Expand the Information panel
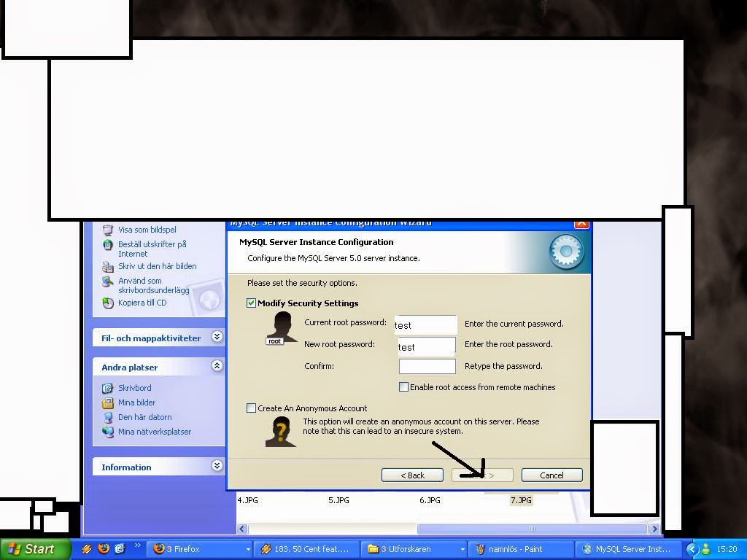This screenshot has height=560, width=747. click(217, 466)
